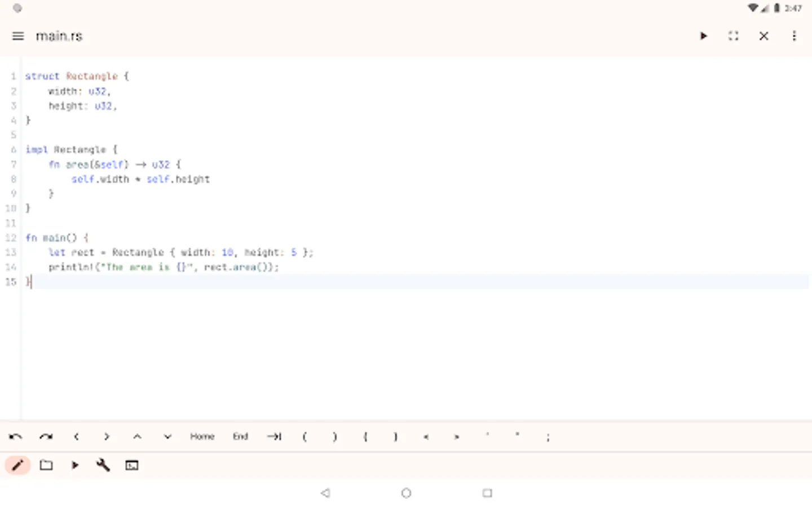812x508 pixels.
Task: Open the file browser folder icon
Action: point(46,465)
